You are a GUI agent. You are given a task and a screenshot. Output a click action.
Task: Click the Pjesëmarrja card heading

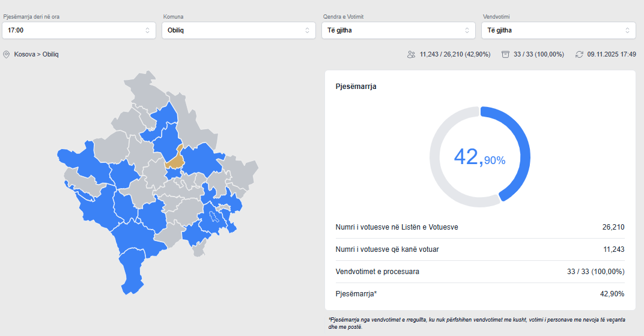point(356,87)
